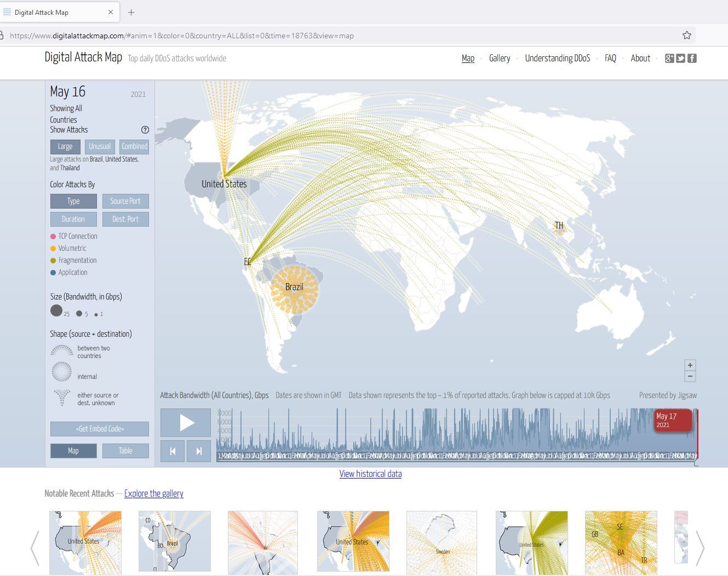Select the TH Thailand marker on map
Screen dimensions: 728x576
[x=559, y=227]
